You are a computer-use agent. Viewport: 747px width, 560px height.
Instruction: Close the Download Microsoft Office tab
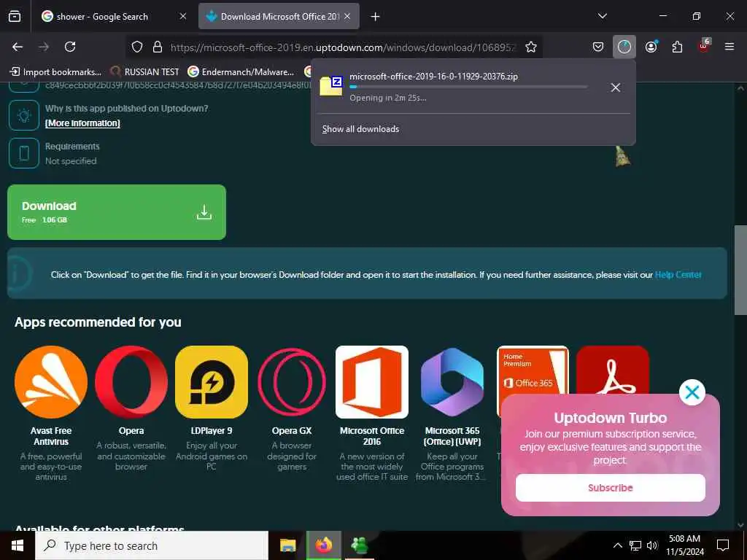pos(347,16)
